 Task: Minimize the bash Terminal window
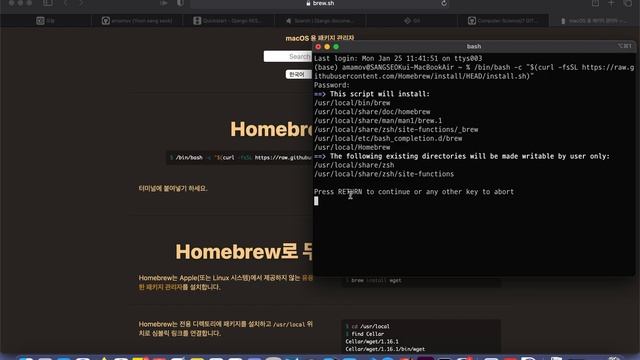[x=327, y=47]
